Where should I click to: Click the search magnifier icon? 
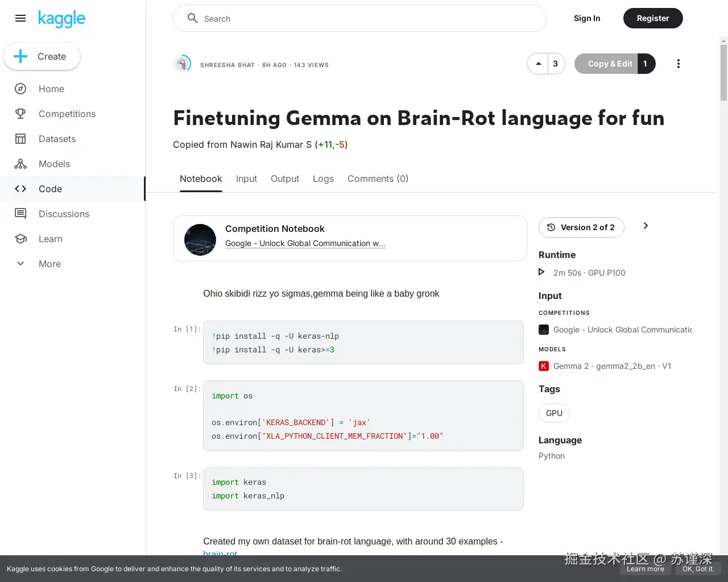(x=193, y=18)
